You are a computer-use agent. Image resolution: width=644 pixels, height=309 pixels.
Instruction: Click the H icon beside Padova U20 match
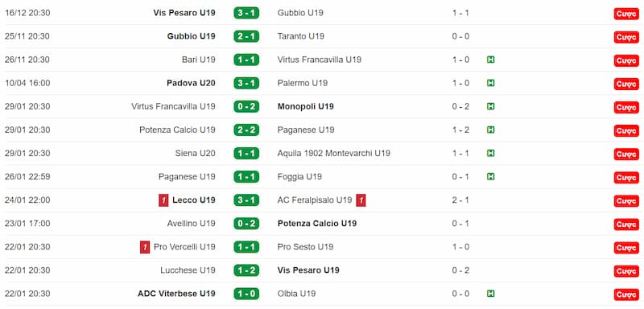pyautogui.click(x=490, y=83)
